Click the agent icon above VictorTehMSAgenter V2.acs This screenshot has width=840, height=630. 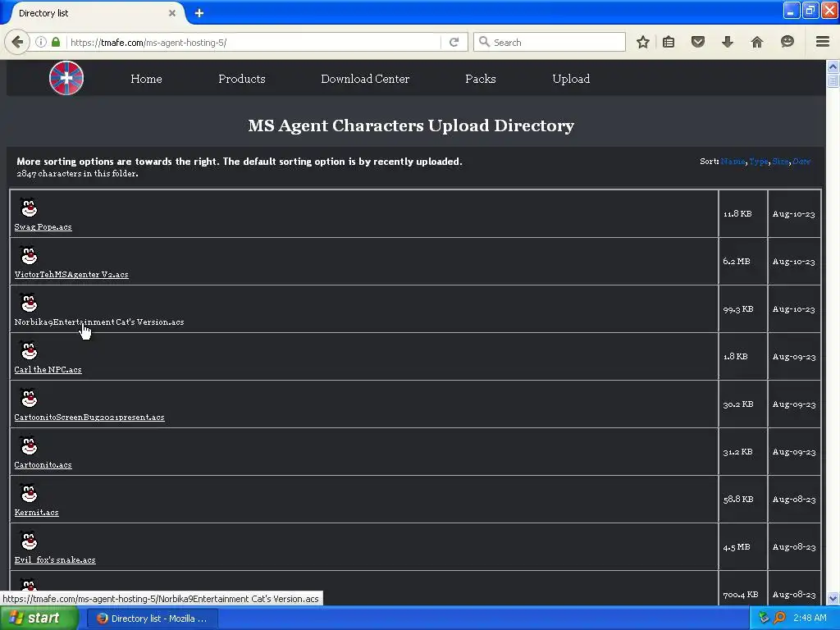click(29, 255)
